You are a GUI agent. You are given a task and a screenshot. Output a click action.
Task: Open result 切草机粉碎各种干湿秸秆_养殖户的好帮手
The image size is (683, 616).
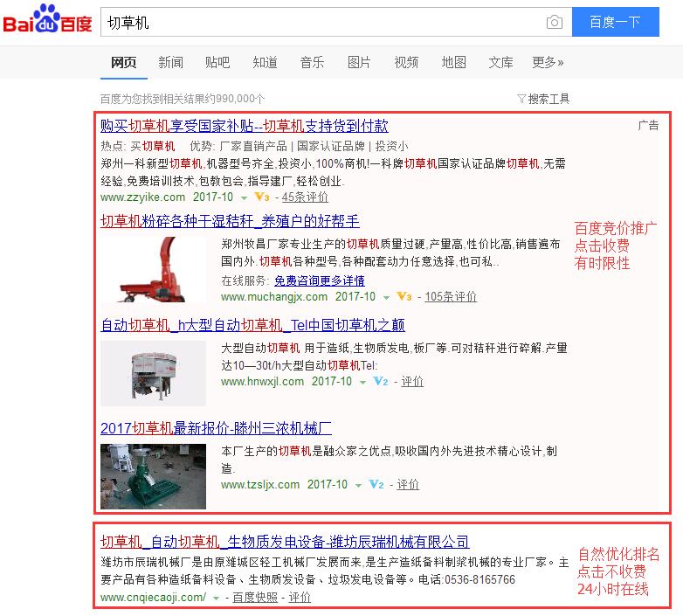(x=230, y=221)
